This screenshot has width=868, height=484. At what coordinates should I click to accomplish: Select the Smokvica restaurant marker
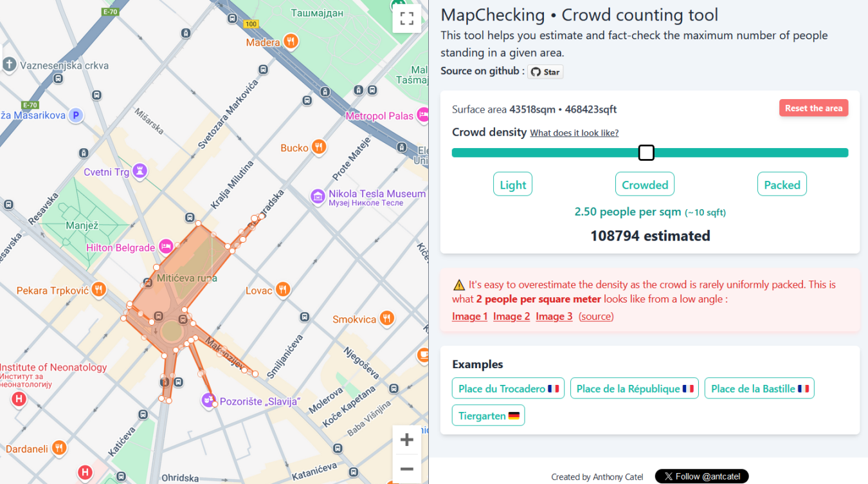pyautogui.click(x=386, y=319)
